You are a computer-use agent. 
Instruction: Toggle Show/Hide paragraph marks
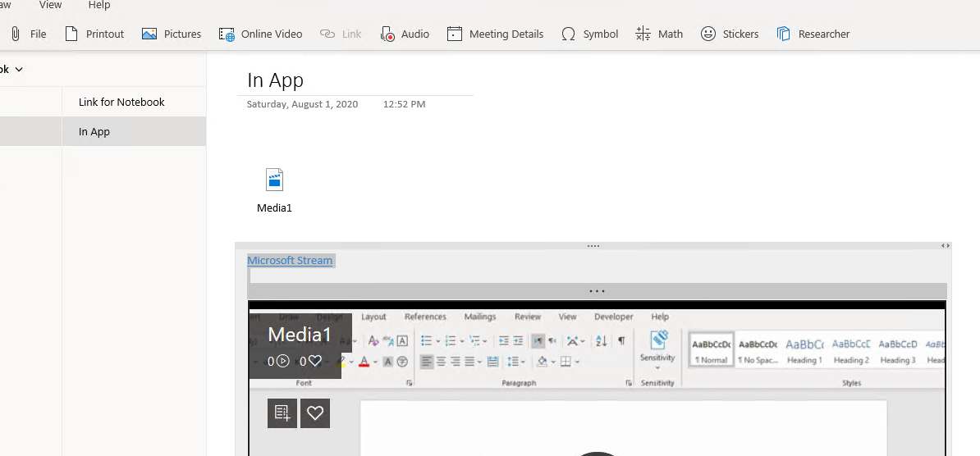coord(621,341)
